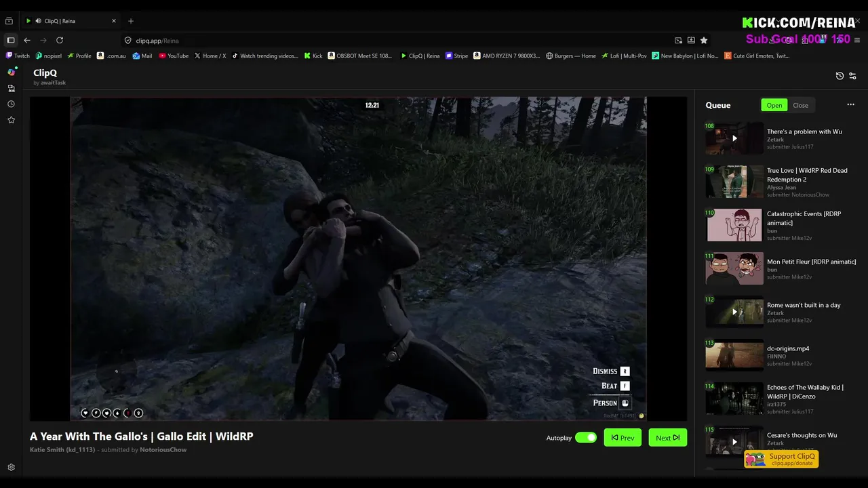Image resolution: width=868 pixels, height=488 pixels.
Task: Open the history clock sidebar icon
Action: 11,104
